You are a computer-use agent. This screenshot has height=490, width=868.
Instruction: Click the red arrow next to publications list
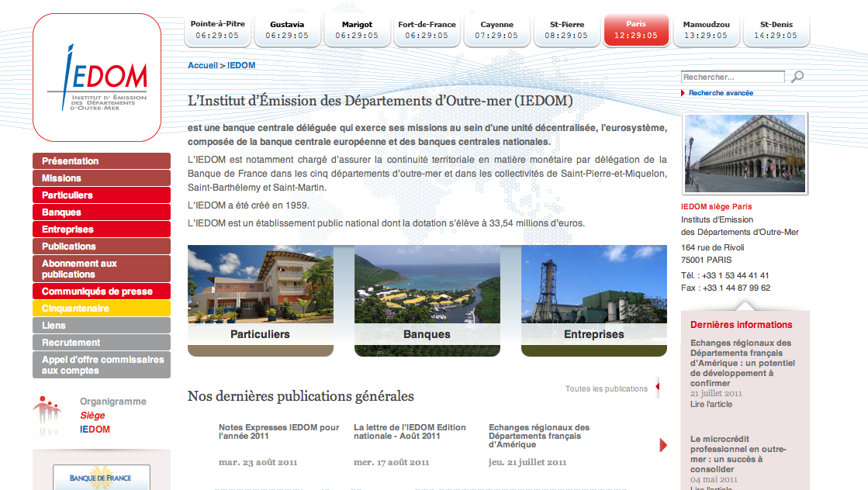(x=663, y=445)
